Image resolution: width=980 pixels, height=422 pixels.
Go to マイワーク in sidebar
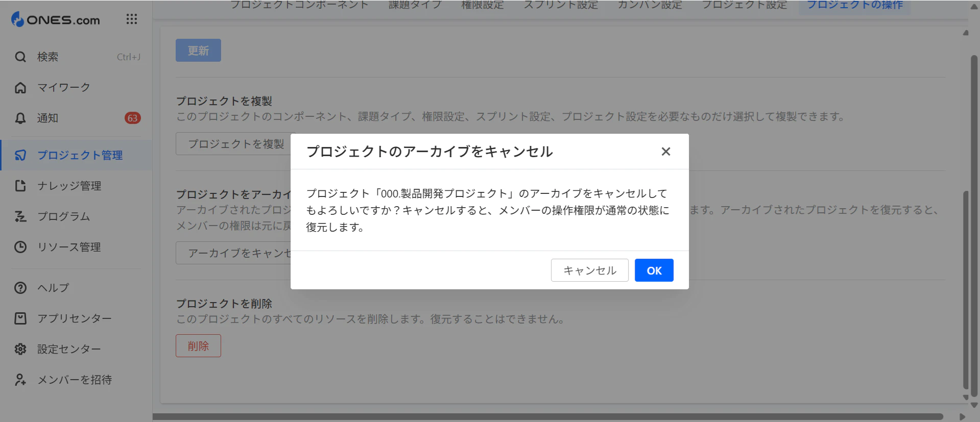[77, 87]
